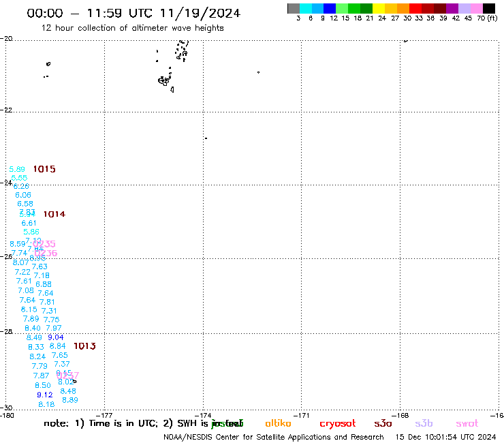Click the wave height value '8.18'

click(46, 404)
